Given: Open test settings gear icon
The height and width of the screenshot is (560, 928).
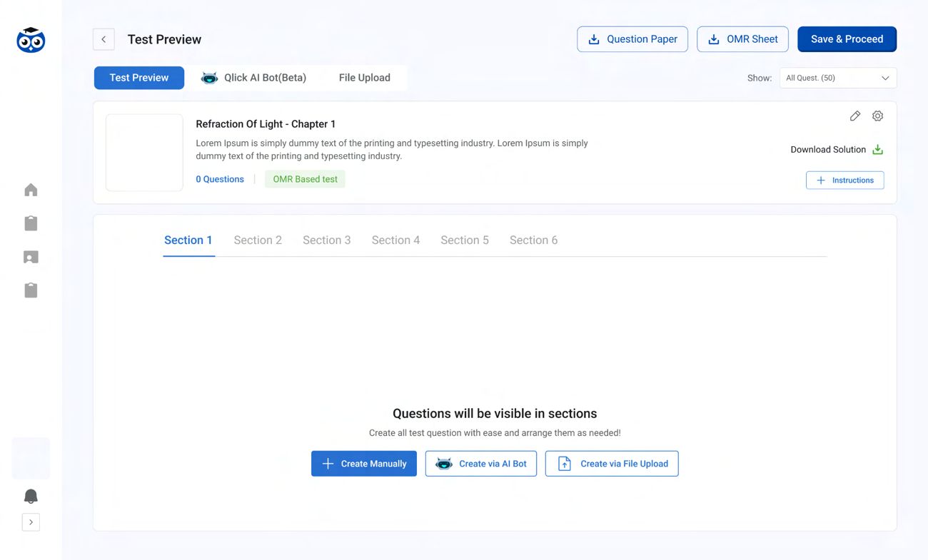Looking at the screenshot, I should [877, 116].
